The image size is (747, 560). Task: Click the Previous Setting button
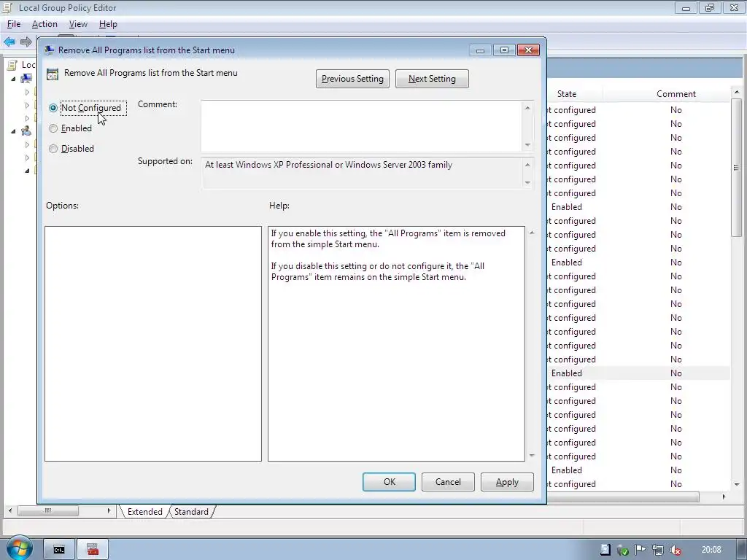point(352,79)
